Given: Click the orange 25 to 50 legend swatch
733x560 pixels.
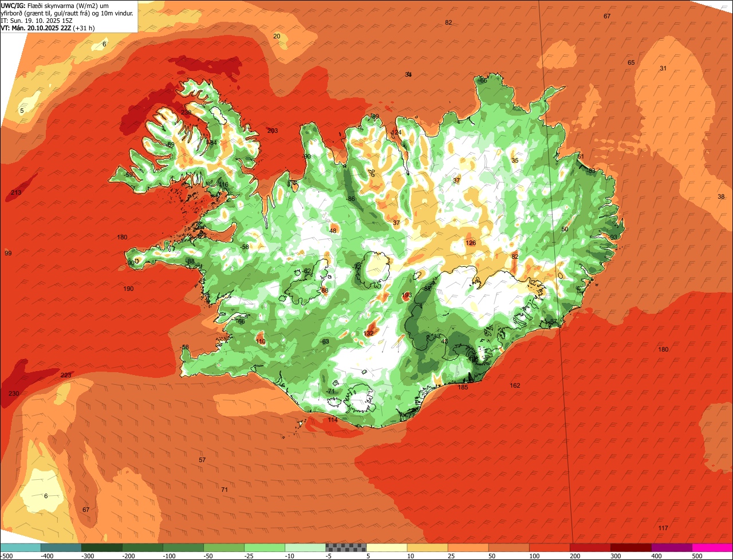Looking at the screenshot, I should pyautogui.click(x=468, y=547).
